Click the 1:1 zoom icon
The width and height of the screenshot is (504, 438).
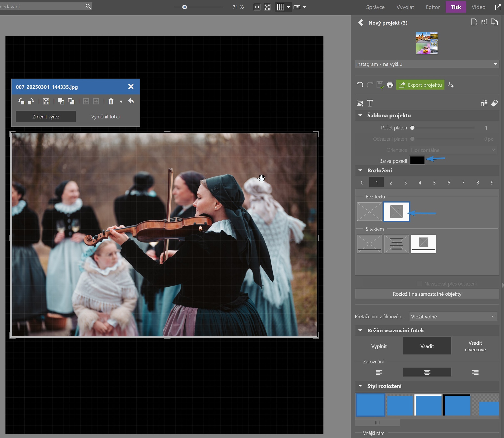257,7
